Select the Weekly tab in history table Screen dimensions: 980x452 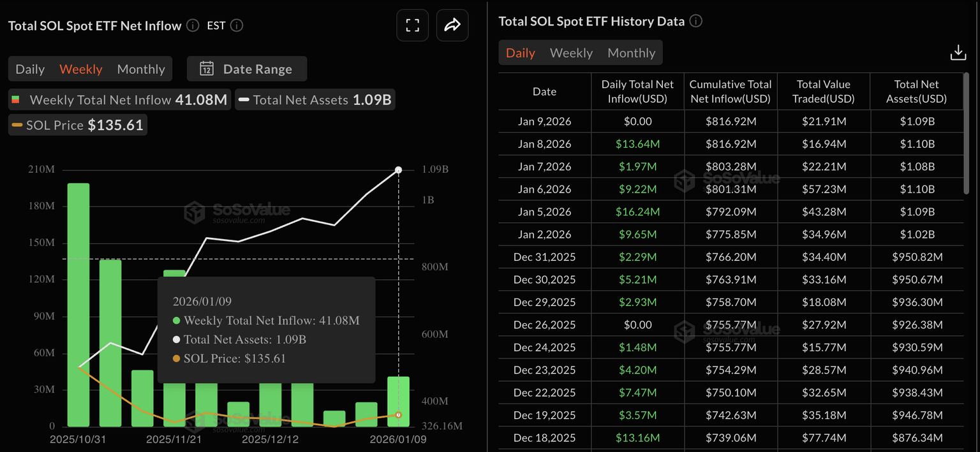pyautogui.click(x=571, y=53)
